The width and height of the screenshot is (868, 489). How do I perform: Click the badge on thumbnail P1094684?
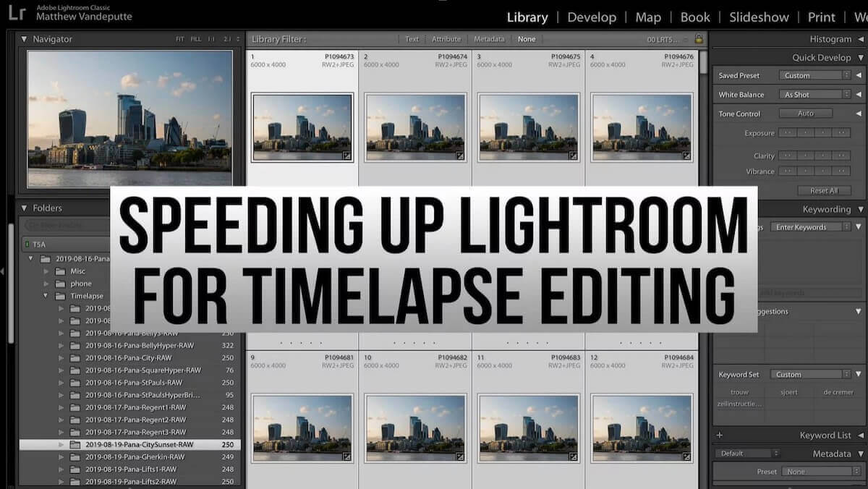point(686,456)
